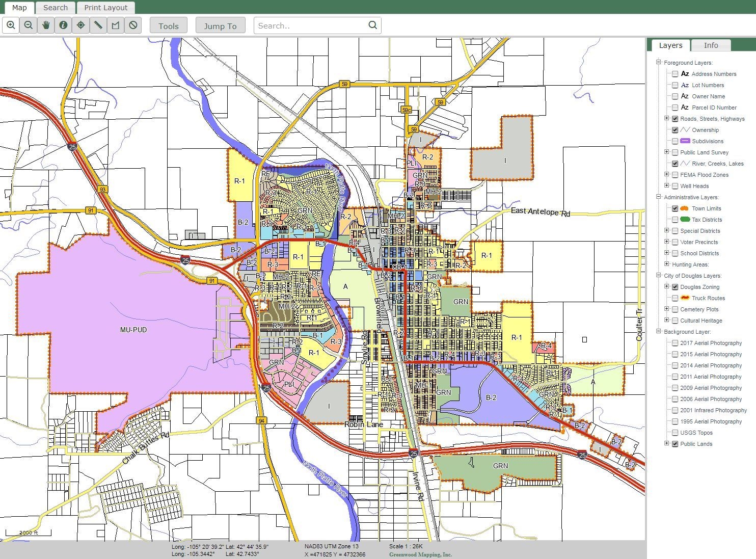Expand the Roads, Streets, Highways tree node
Screen dimensions: 756x559
667,118
